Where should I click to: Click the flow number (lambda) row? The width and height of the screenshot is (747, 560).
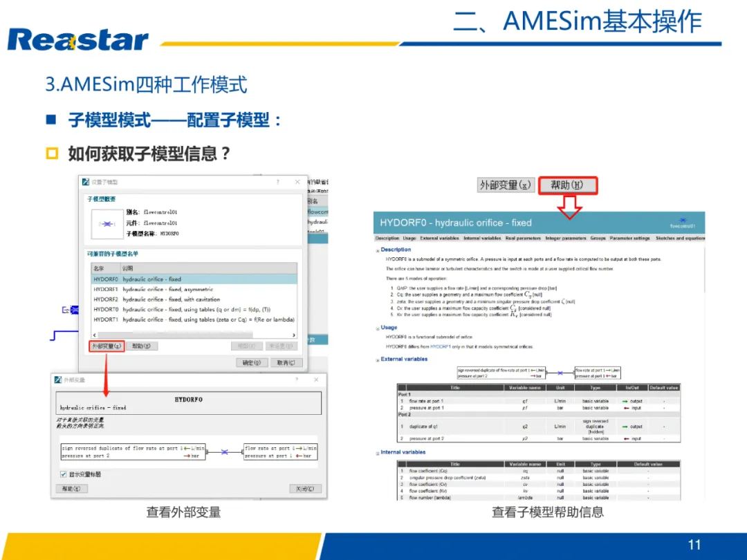pos(539,498)
